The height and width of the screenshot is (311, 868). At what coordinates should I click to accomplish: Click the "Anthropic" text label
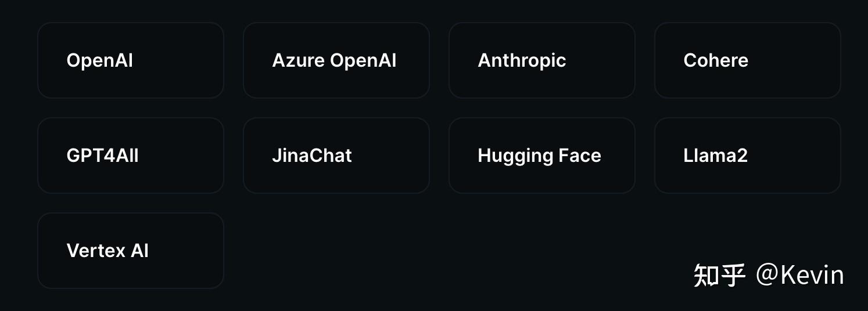coord(522,60)
